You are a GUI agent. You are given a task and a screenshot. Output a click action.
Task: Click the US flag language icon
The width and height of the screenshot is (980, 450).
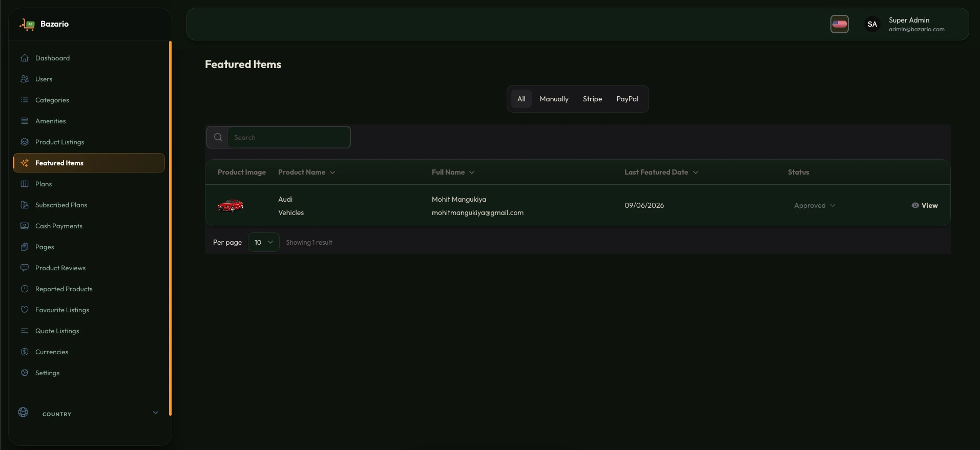point(840,24)
